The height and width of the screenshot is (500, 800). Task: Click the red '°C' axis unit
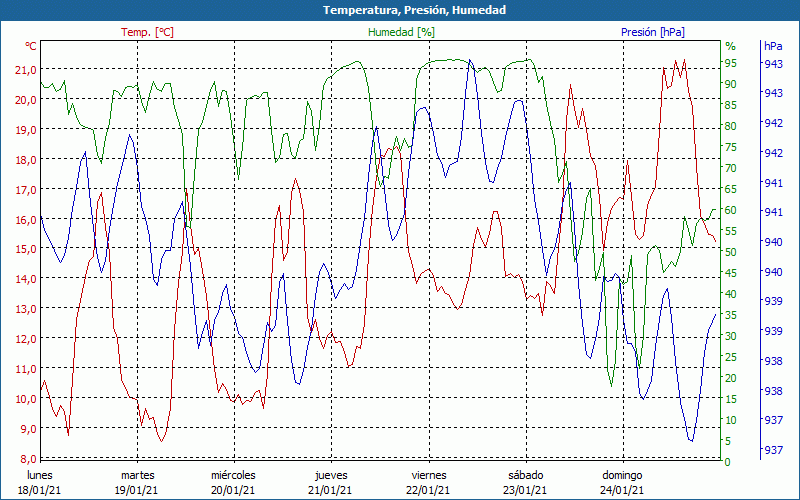pos(31,46)
